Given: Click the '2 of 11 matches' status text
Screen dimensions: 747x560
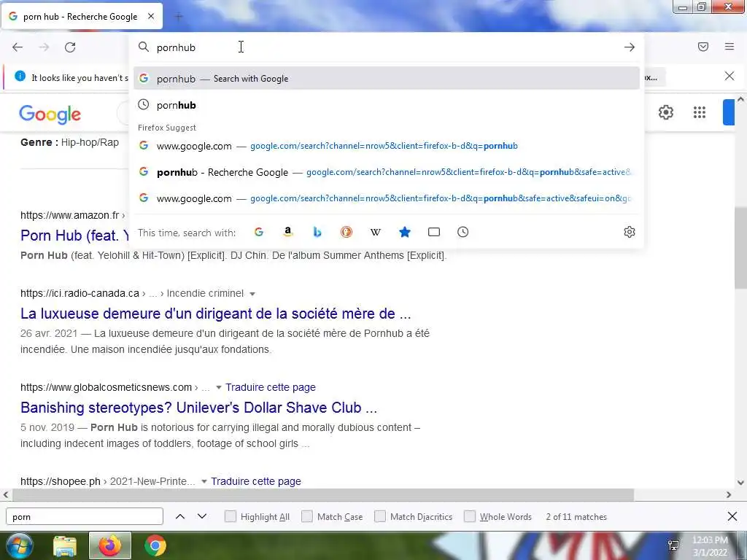Looking at the screenshot, I should pyautogui.click(x=576, y=517).
